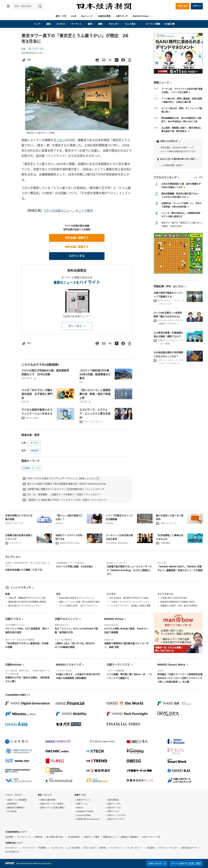Image resolution: width=208 pixels, height=868 pixels.
Task: Print article using bottom printer icon
Action: (97, 343)
